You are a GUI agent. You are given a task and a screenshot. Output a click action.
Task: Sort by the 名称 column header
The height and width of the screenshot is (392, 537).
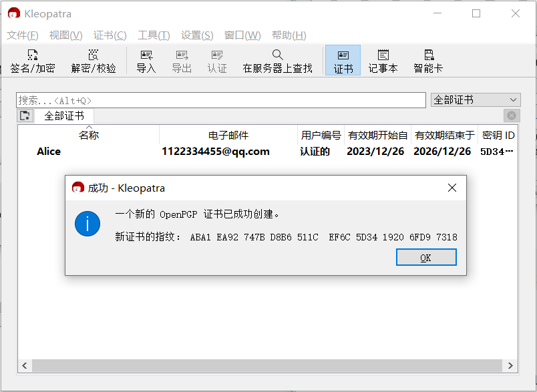pos(89,136)
